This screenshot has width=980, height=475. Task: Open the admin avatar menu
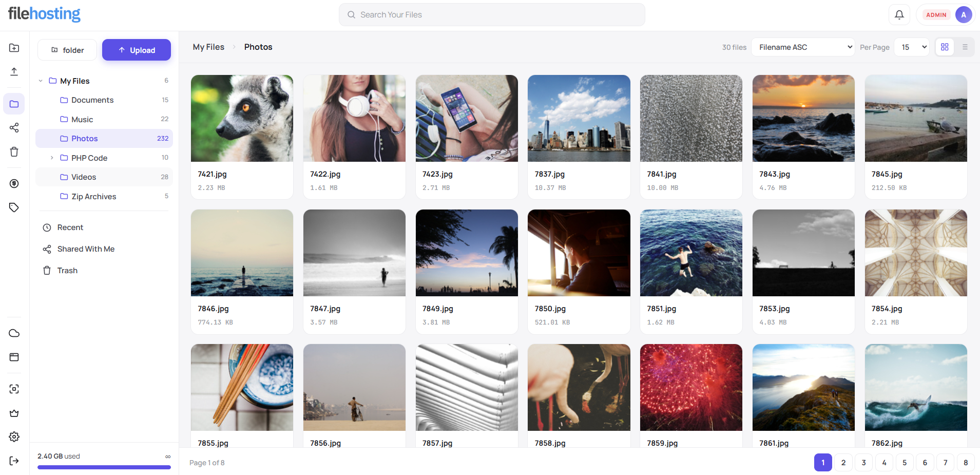(x=964, y=15)
